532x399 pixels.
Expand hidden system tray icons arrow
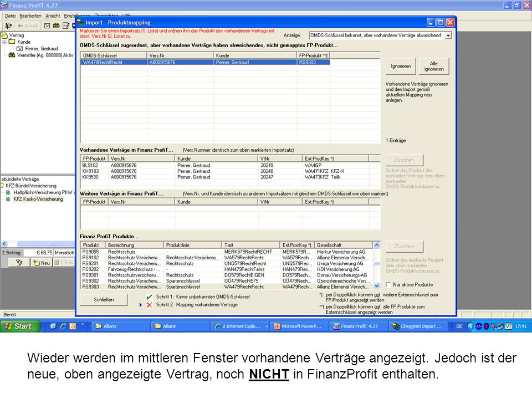click(470, 326)
